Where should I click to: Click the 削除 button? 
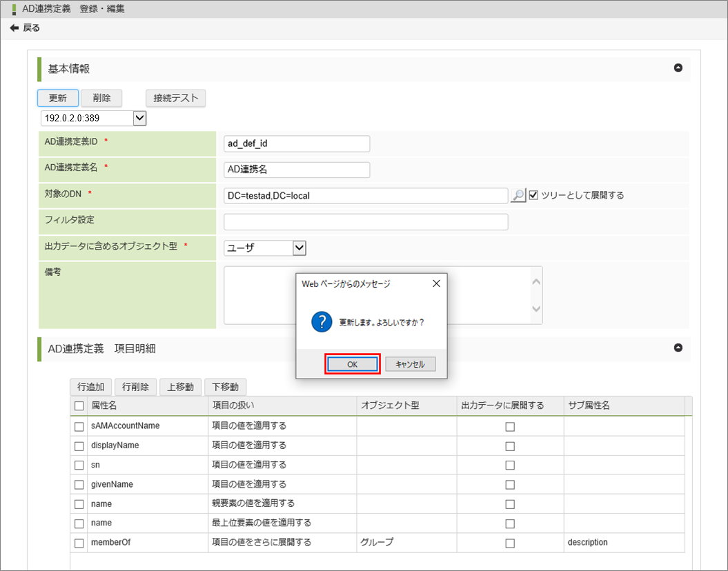click(x=101, y=98)
